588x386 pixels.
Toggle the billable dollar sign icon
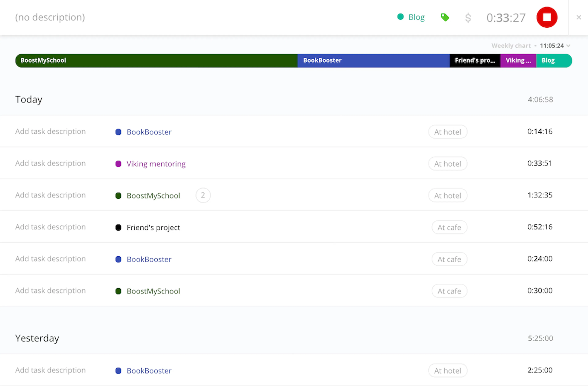(468, 18)
